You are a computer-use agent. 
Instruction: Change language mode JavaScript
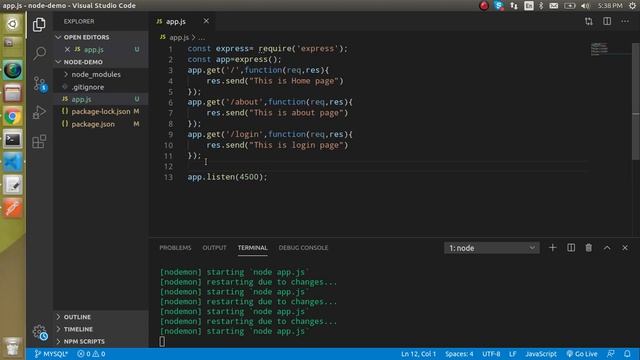(541, 354)
